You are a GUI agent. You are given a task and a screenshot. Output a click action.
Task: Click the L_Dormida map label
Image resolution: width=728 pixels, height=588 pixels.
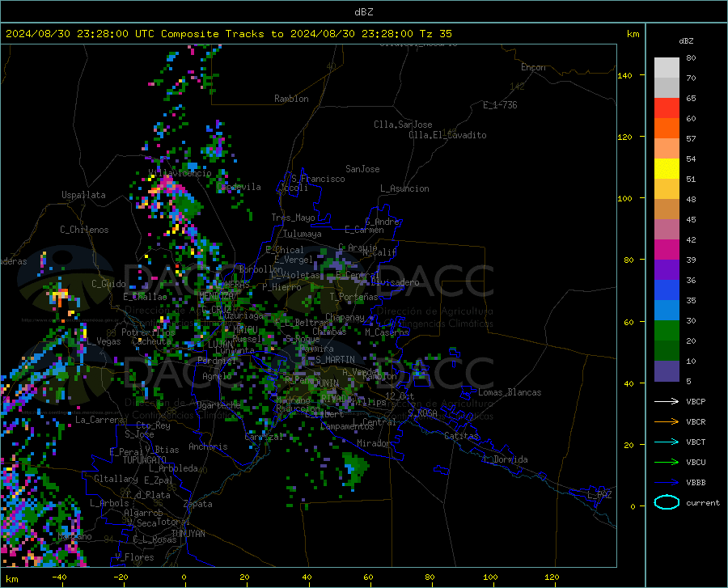[505, 459]
